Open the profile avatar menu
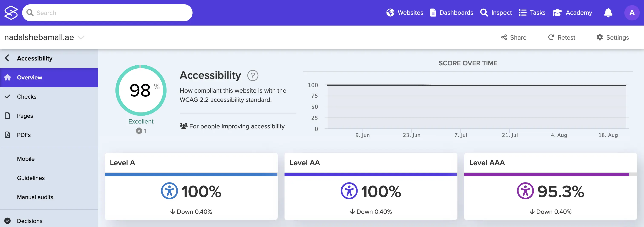Viewport: 644px width, 227px height. pos(632,13)
